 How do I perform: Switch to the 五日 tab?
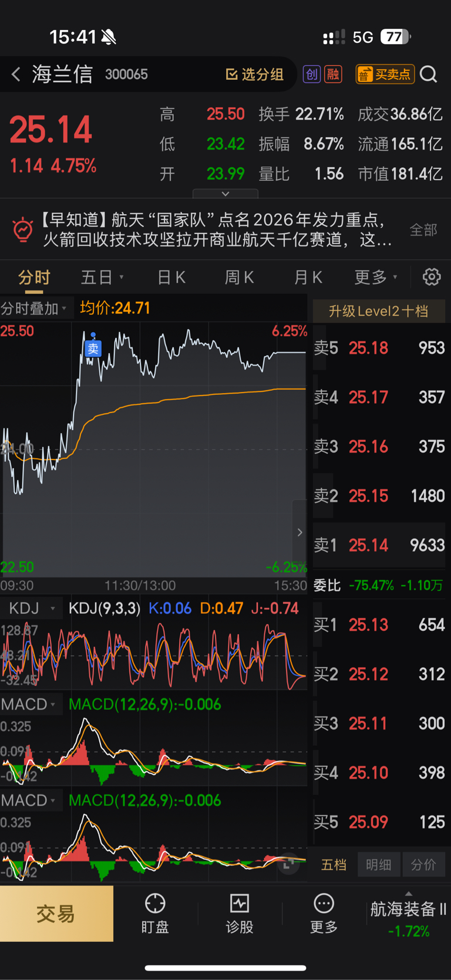click(102, 277)
